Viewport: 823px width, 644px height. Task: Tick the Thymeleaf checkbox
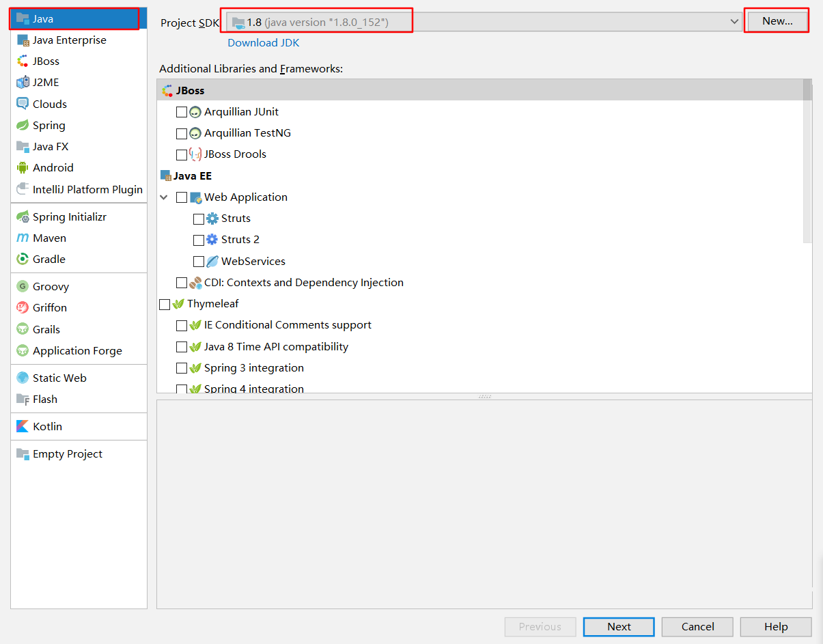tap(165, 304)
